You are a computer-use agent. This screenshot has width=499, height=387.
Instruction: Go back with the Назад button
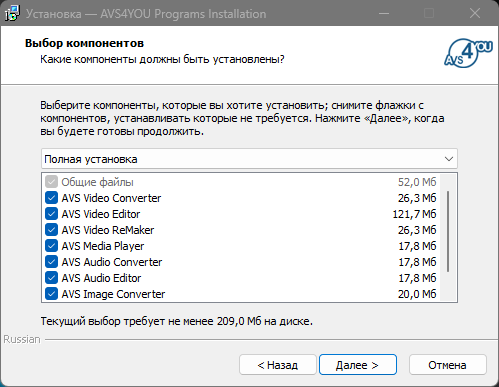pos(278,365)
